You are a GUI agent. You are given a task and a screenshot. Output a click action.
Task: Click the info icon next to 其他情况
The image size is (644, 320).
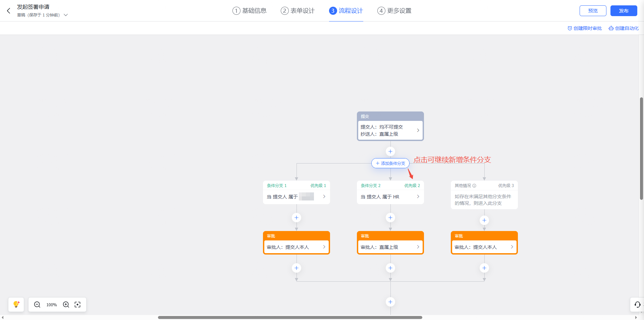tap(474, 186)
